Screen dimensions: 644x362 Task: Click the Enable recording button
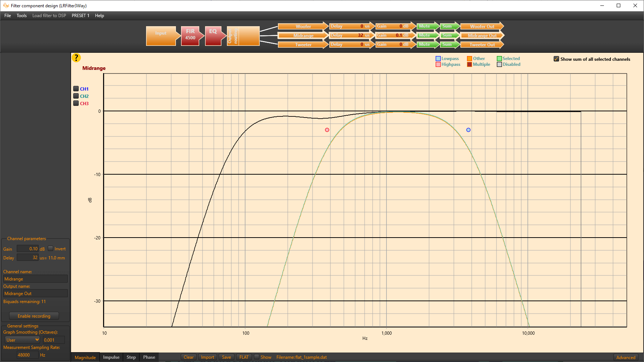pyautogui.click(x=34, y=316)
